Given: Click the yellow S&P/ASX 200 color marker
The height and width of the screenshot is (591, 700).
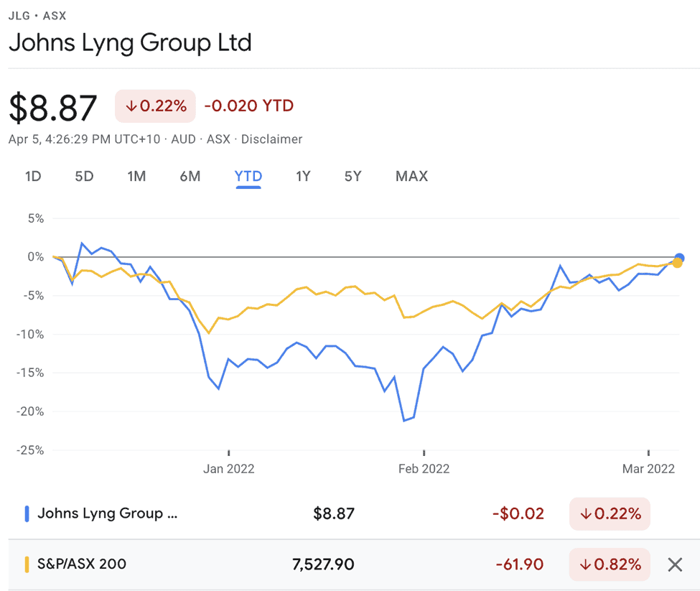Looking at the screenshot, I should tap(27, 564).
